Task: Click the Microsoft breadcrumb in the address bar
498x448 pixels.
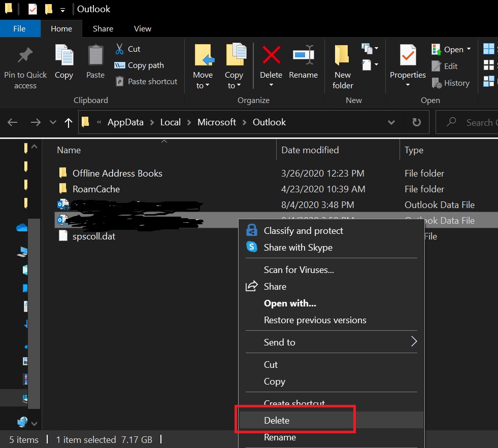Action: point(217,122)
